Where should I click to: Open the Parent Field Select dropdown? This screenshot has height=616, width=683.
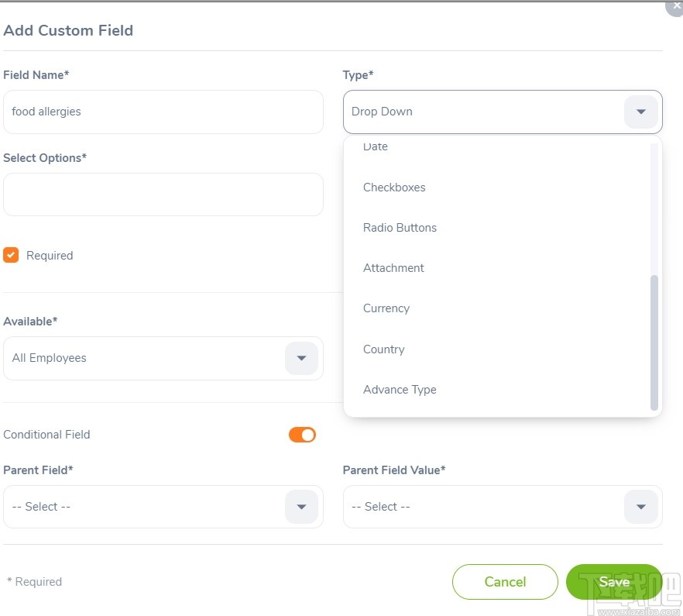(147, 507)
